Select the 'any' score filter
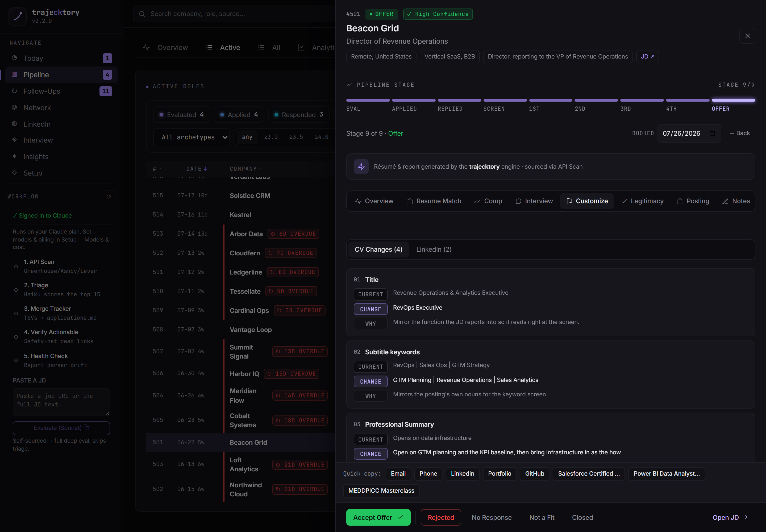 click(247, 137)
